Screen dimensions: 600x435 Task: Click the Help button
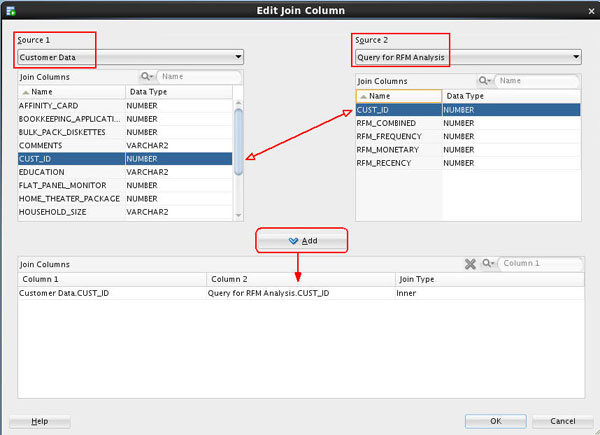tap(40, 421)
